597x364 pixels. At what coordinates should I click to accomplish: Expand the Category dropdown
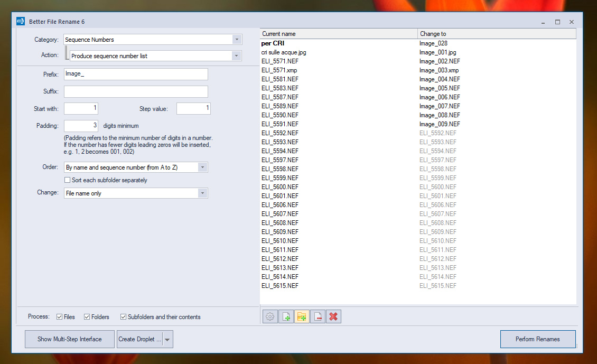(237, 40)
